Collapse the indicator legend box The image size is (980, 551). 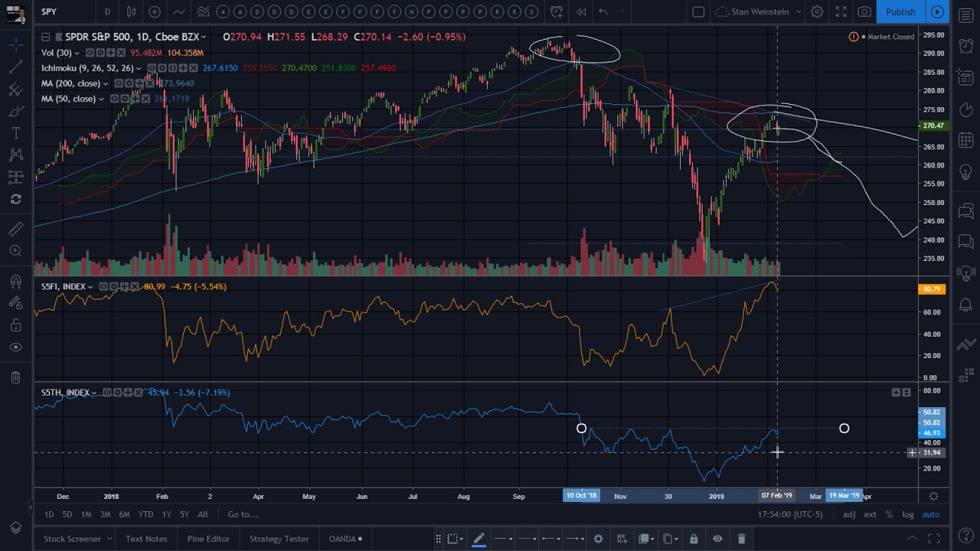point(45,37)
